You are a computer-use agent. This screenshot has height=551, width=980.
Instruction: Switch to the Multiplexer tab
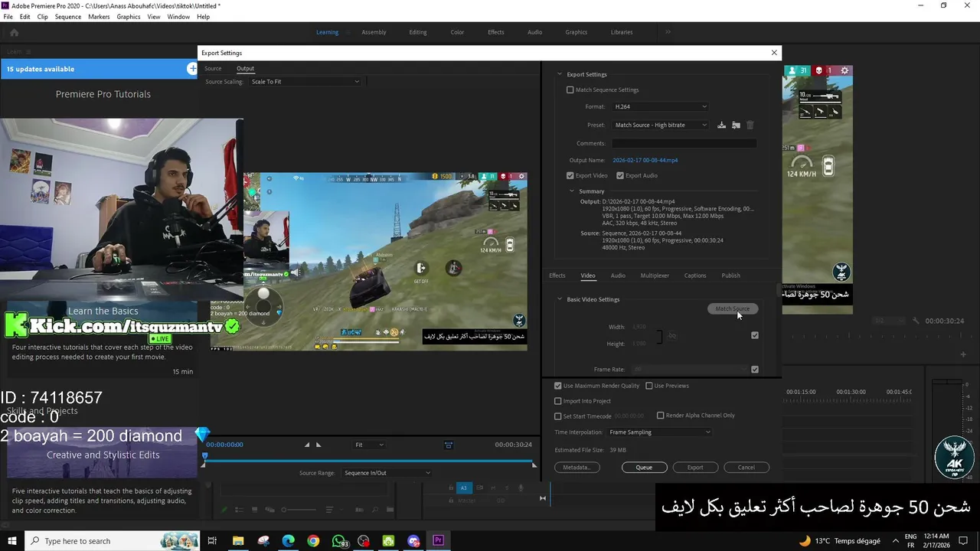(655, 275)
